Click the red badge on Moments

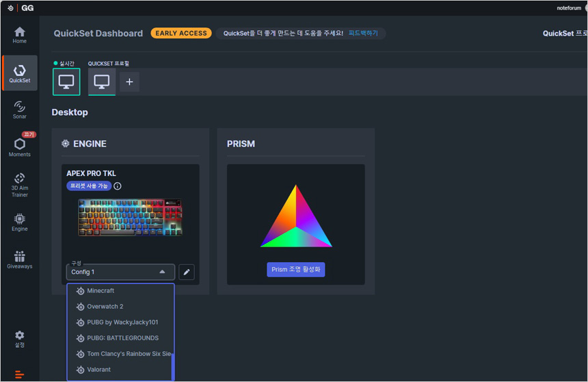pyautogui.click(x=29, y=134)
